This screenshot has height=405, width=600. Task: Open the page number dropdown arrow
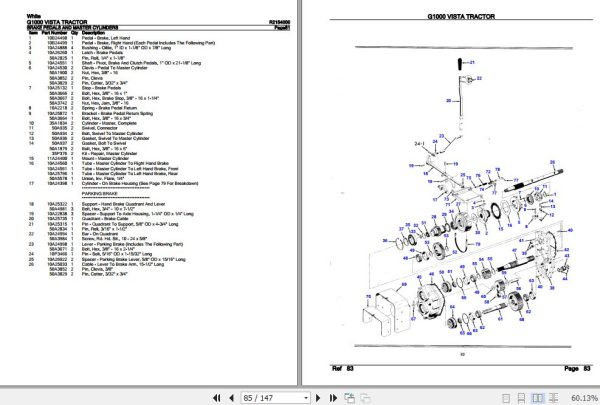pos(305,398)
